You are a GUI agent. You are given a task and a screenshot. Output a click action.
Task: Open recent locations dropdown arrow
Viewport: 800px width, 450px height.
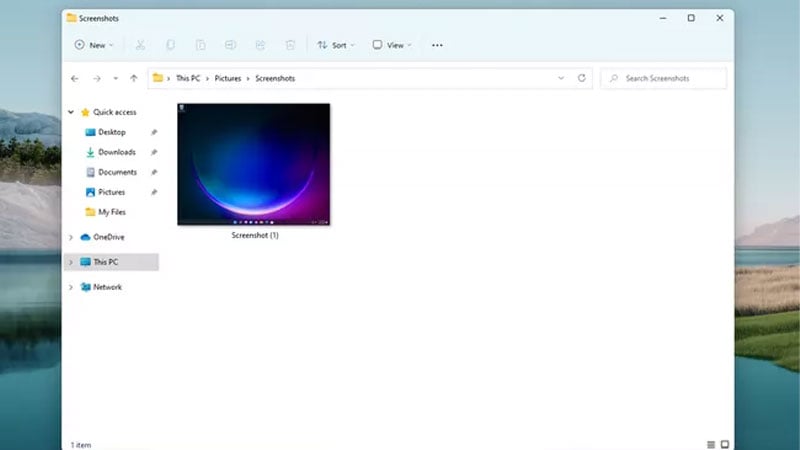[x=116, y=79]
